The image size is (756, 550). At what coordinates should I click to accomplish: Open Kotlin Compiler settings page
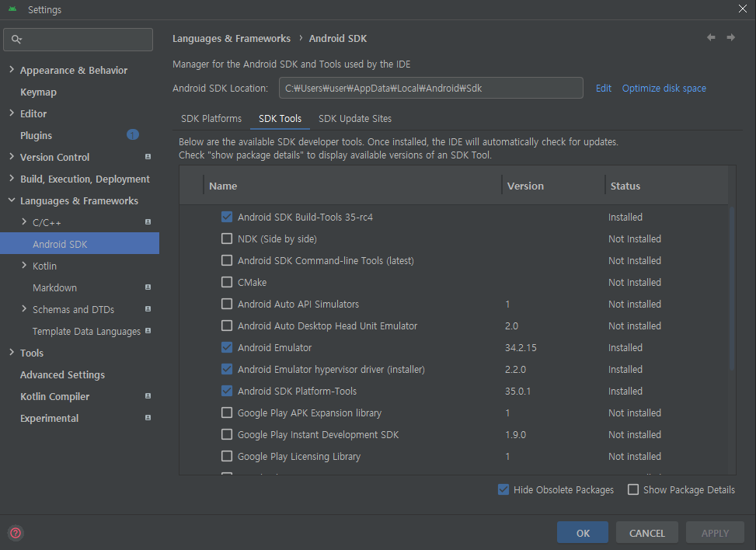click(x=54, y=396)
